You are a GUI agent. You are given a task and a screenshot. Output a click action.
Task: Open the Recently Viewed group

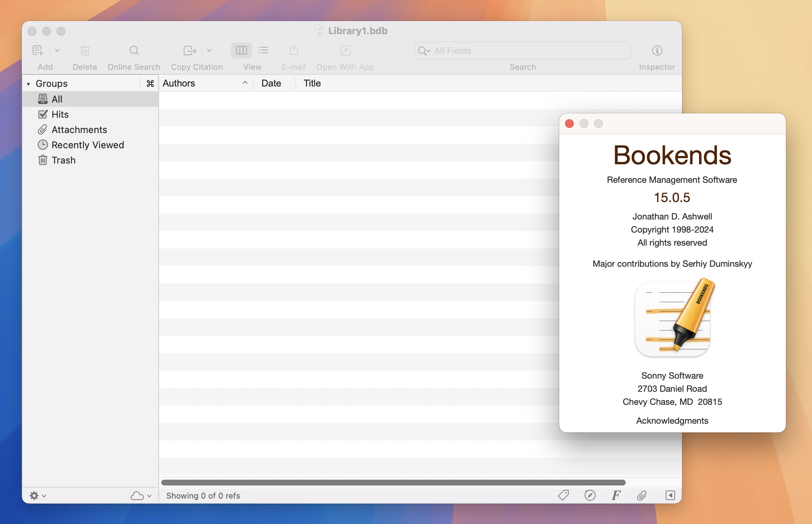click(x=90, y=145)
